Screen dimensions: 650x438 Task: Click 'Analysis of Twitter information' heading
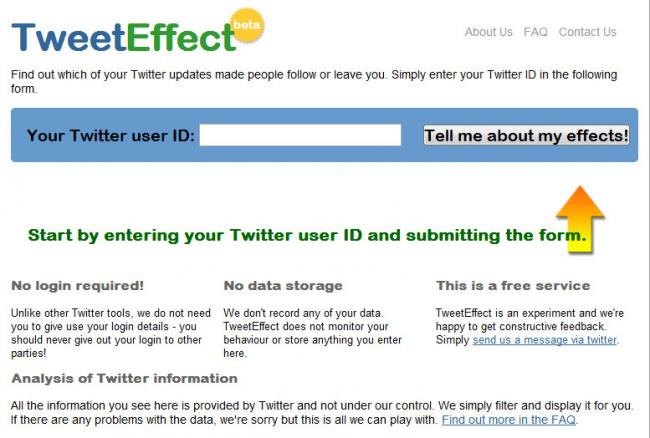(x=124, y=379)
